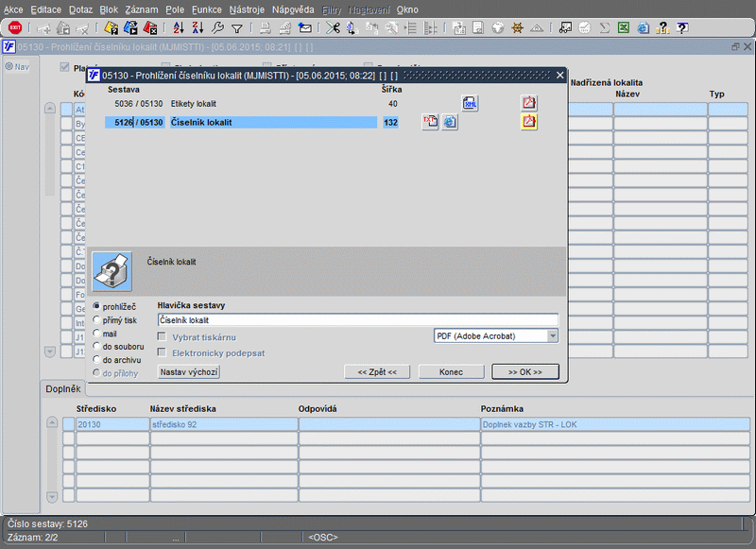Click the red EXIT toolbar icon
The width and height of the screenshot is (756, 549).
click(x=14, y=27)
